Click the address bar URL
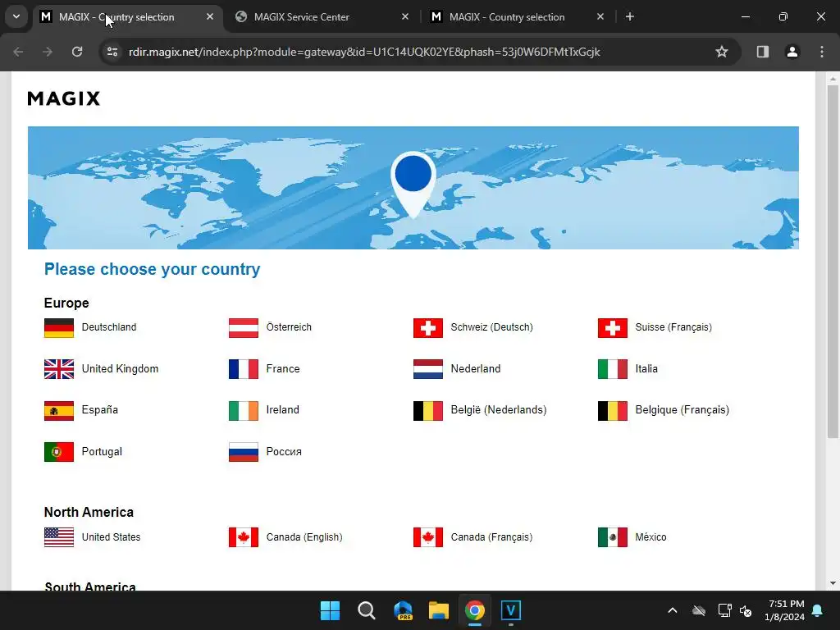 point(364,52)
